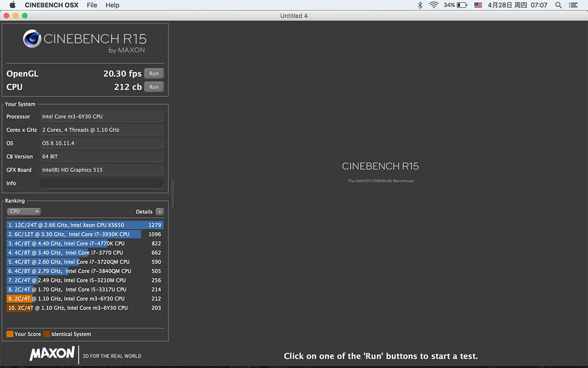
Task: Select the m3-6Y30 row scoring 203
Action: [85, 308]
